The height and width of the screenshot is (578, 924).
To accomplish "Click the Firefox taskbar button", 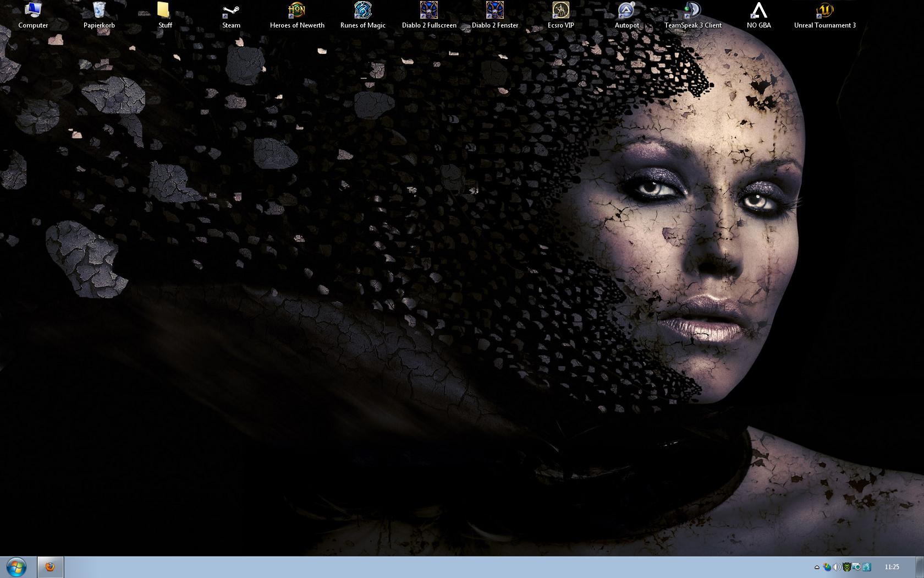I will [50, 566].
